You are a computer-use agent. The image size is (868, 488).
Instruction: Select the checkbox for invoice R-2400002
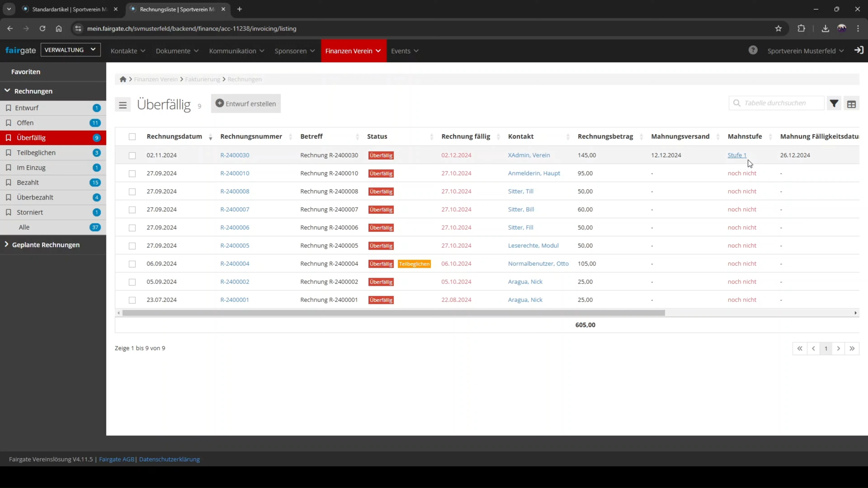[x=132, y=282]
